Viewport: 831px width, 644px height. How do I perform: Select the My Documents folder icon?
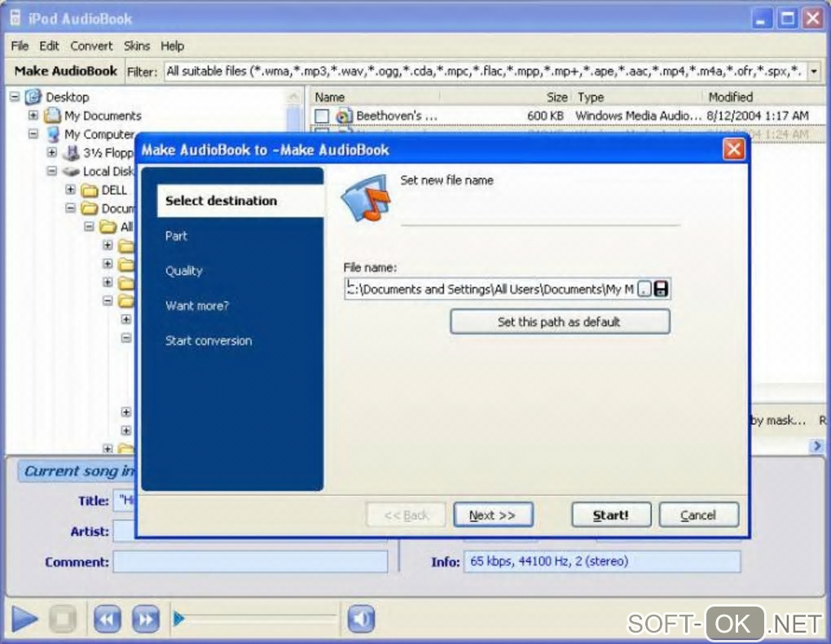tap(52, 116)
